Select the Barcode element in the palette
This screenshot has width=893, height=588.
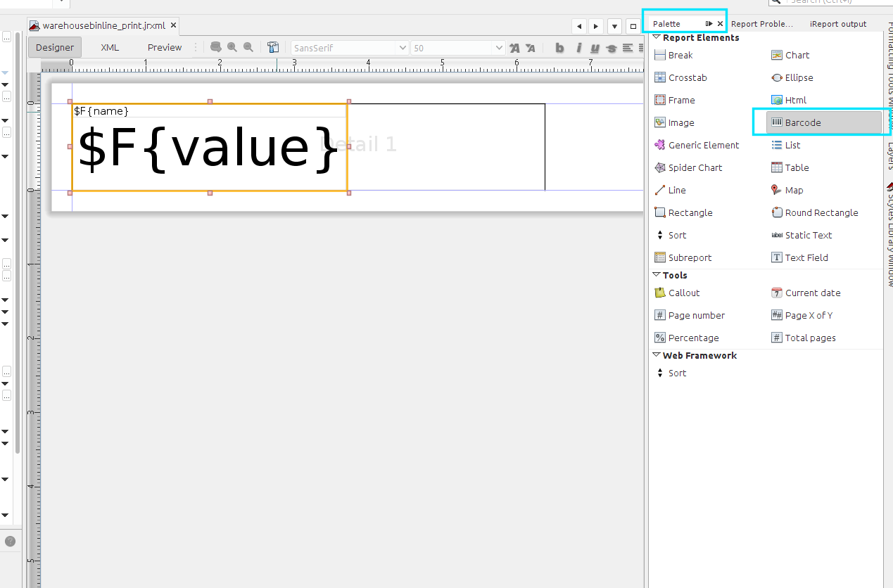tap(802, 122)
